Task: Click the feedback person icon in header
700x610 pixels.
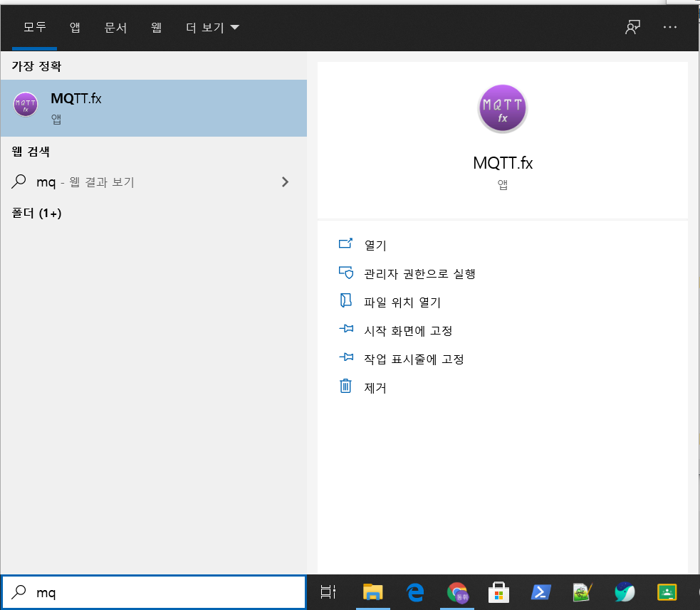Action: click(632, 28)
